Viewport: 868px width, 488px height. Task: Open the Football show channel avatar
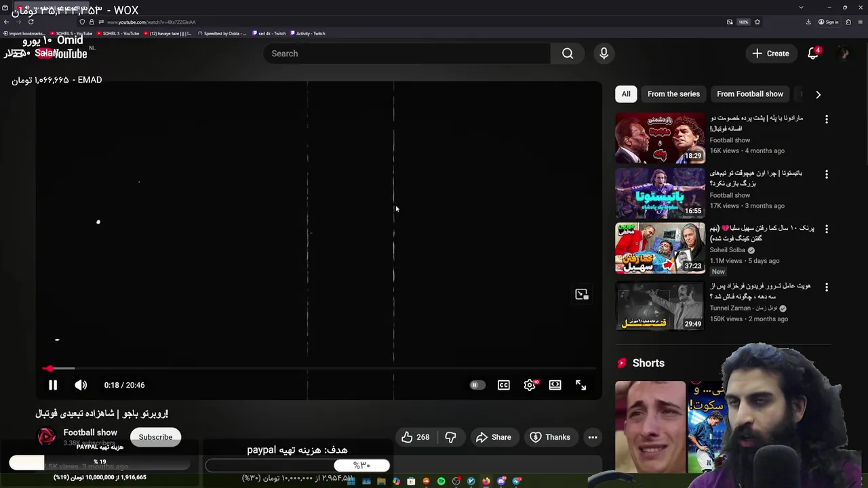coord(47,437)
